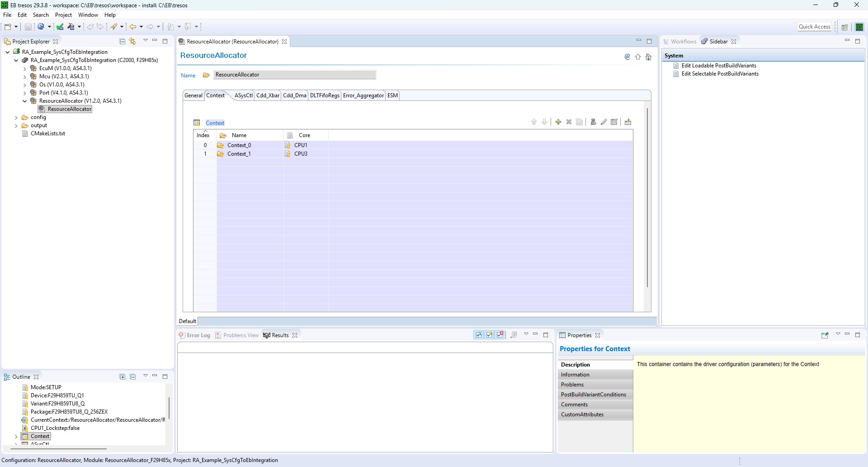The width and height of the screenshot is (868, 467).
Task: Click the Redo arrow in toolbar
Action: tap(100, 27)
